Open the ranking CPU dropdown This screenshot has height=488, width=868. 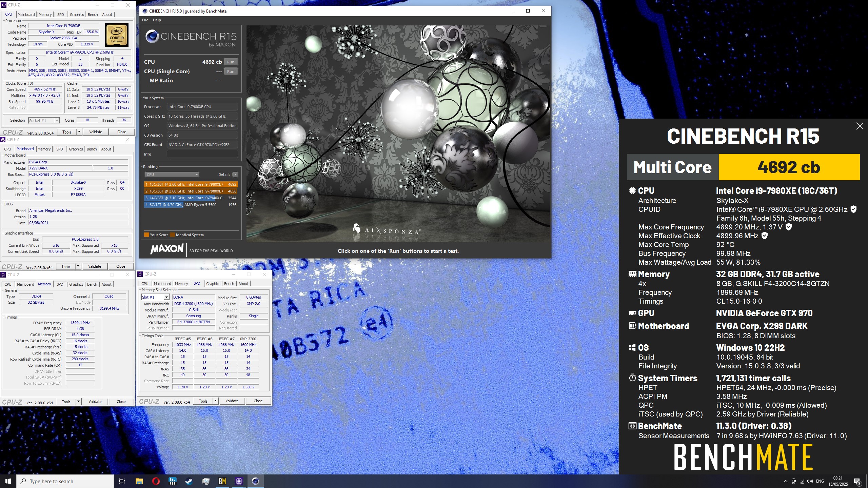172,175
